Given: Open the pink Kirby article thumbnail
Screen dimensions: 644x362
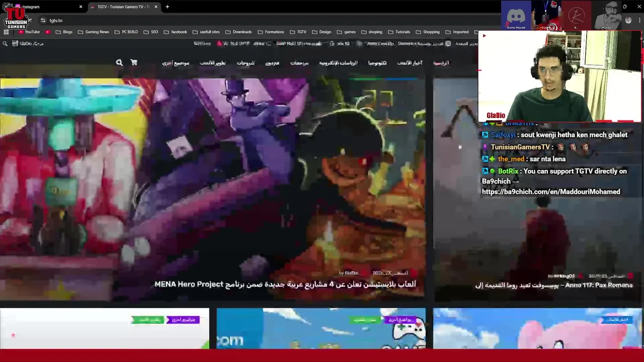Looking at the screenshot, I should (537, 329).
